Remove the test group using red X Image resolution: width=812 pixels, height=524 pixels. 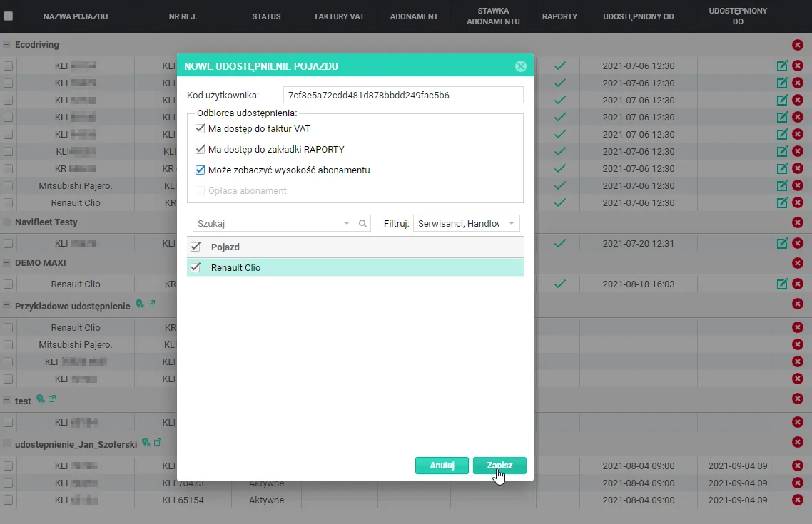tap(798, 399)
